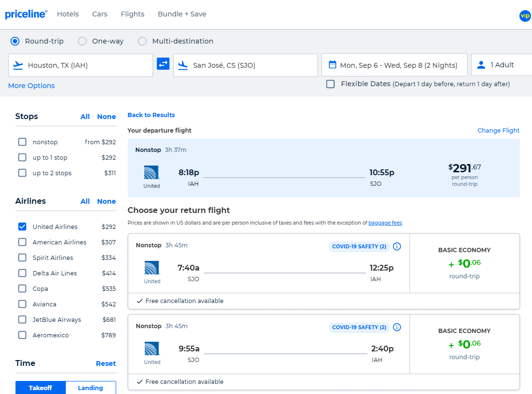Viewport: 532px width, 394px height.
Task: Check the Aeromexico filter
Action: [x=22, y=335]
